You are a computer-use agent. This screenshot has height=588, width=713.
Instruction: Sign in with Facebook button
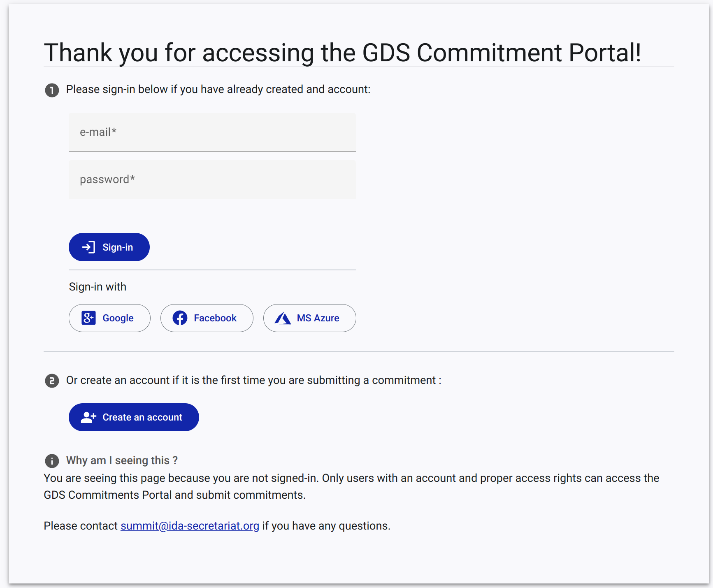(207, 318)
